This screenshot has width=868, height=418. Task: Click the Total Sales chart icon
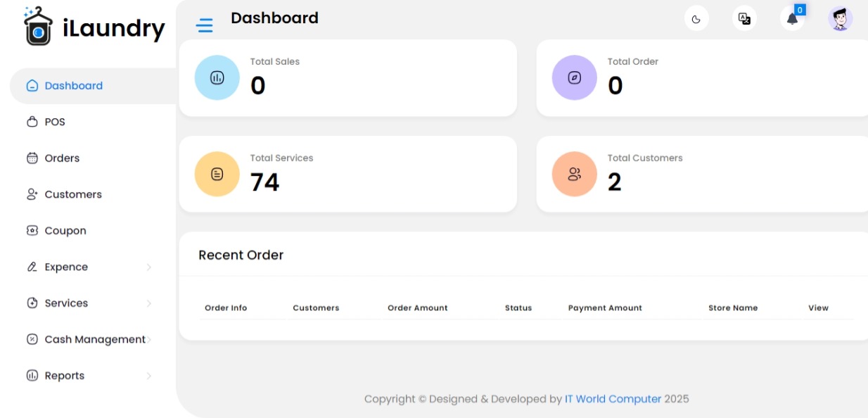tap(217, 77)
